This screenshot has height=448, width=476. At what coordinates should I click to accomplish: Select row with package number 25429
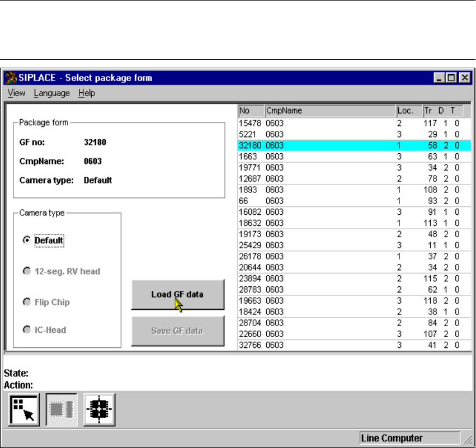354,245
